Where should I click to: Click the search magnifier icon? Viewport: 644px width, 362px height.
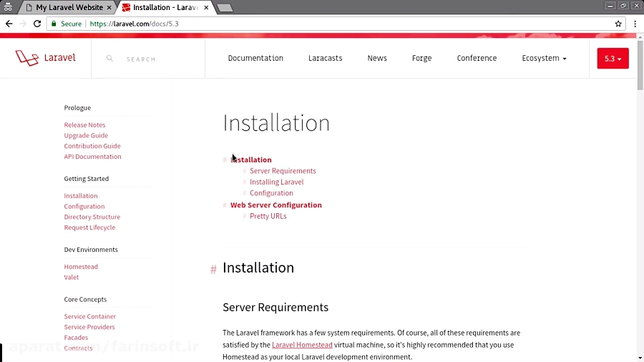coord(109,59)
